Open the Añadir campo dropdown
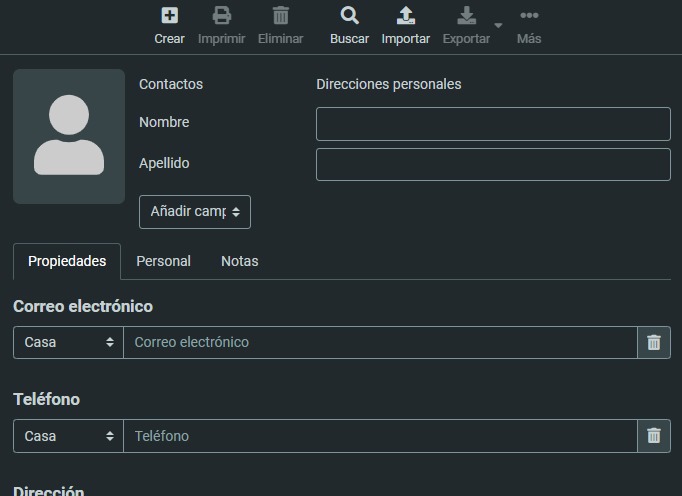 195,212
